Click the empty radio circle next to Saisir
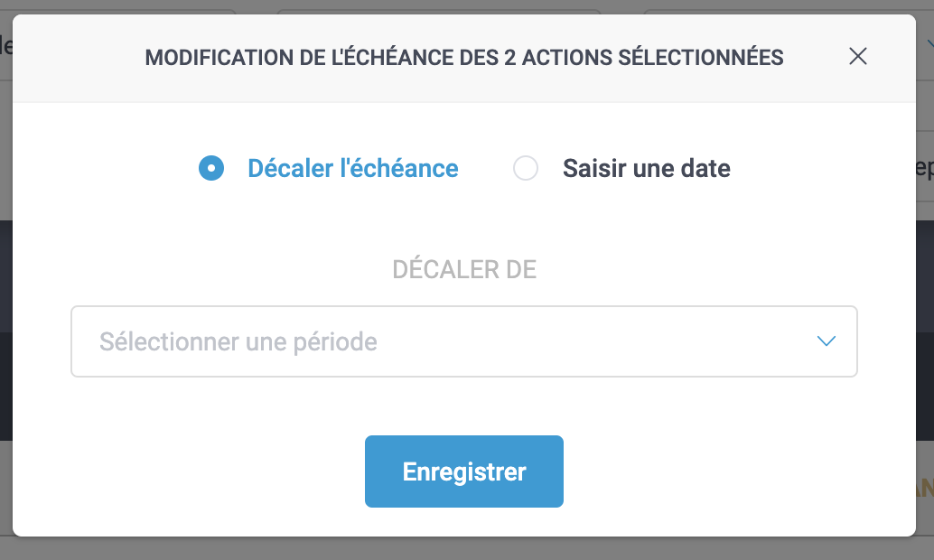 tap(526, 168)
